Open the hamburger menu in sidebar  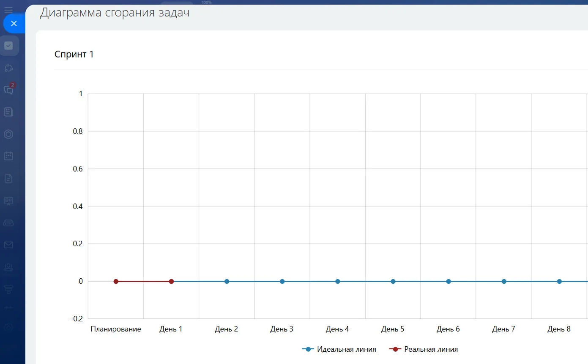(x=8, y=10)
